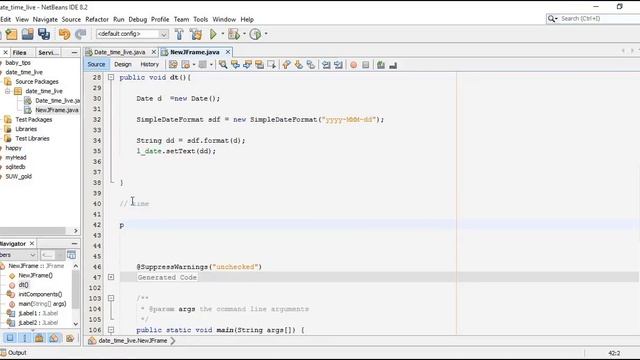Screen dimensions: 640x360
Task: Start macro recording with red circle icon
Action: [x=353, y=65]
